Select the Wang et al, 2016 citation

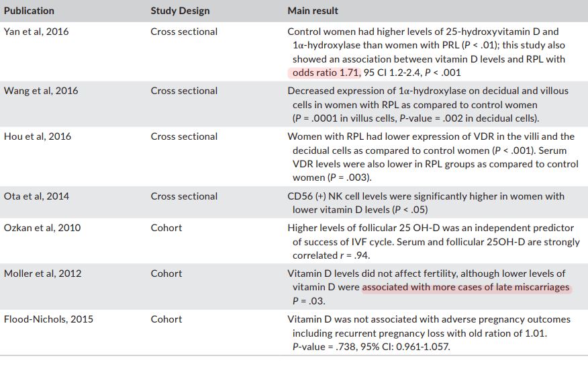click(x=40, y=91)
